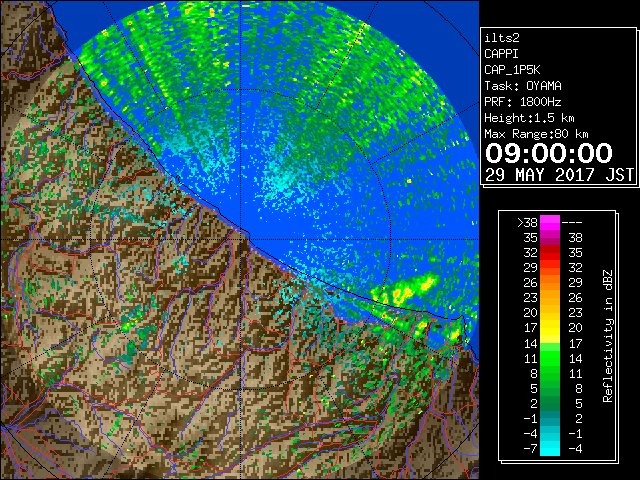The image size is (640, 480).
Task: Click the magenta >38 dBZ legend swatch
Action: [x=550, y=223]
